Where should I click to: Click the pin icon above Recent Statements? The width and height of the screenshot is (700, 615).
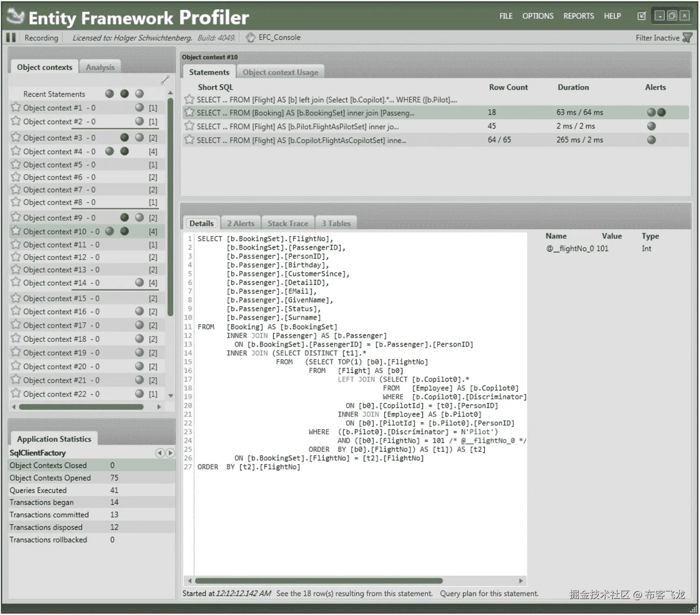click(x=165, y=80)
